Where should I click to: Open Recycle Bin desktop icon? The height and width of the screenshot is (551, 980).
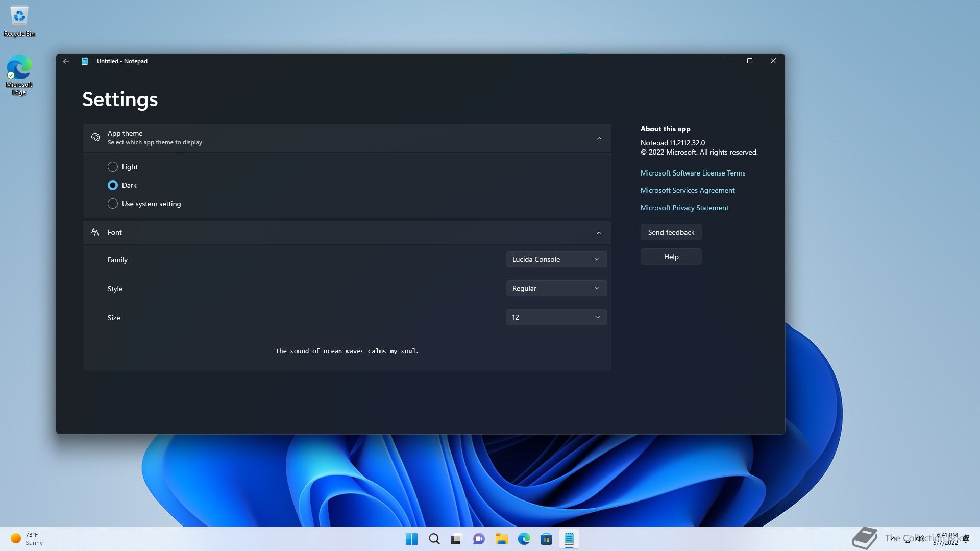(19, 21)
